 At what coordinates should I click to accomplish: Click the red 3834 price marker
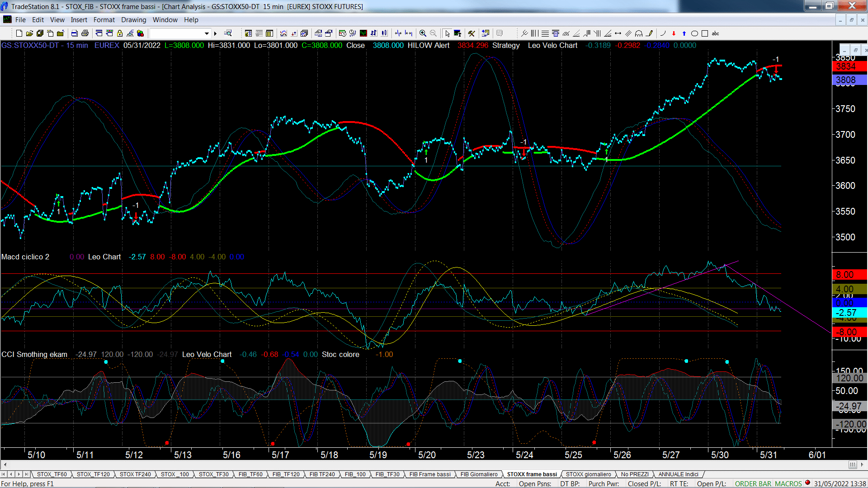point(849,66)
